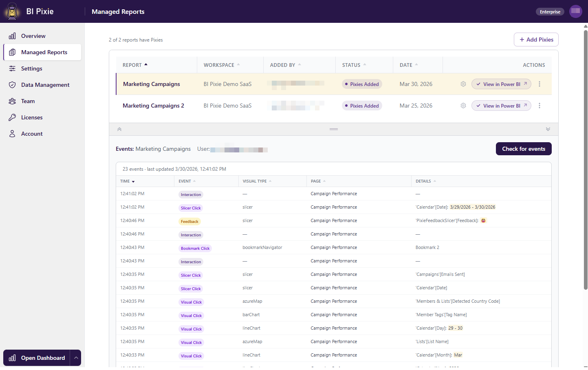
Task: Collapse the events panel with the down chevrons
Action: [548, 129]
